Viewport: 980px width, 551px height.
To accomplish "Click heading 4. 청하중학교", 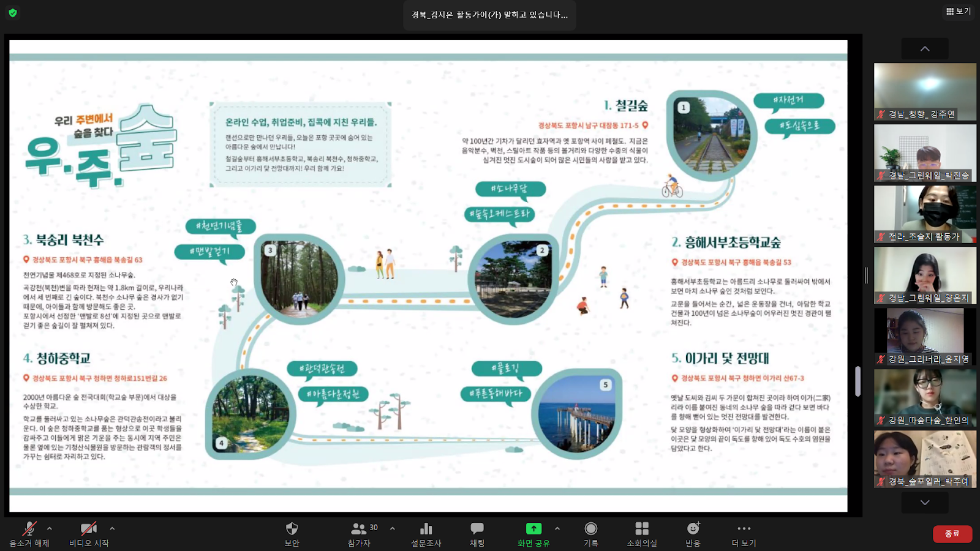I will click(x=57, y=358).
